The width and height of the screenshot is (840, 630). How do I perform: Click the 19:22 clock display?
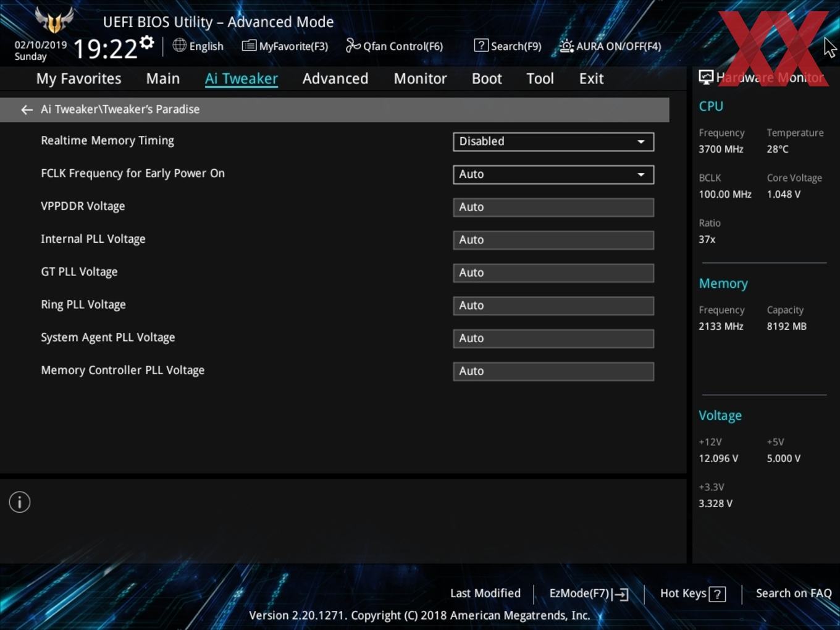[106, 49]
